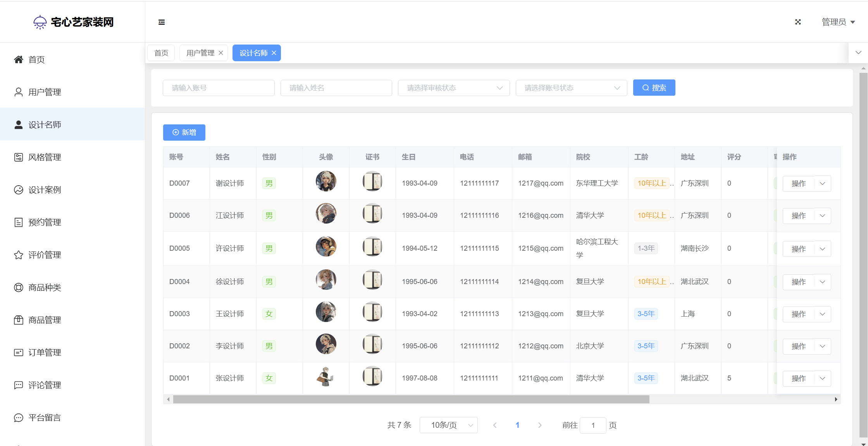This screenshot has height=446, width=868.
Task: Click the fullscreen toggle icon
Action: tap(798, 22)
